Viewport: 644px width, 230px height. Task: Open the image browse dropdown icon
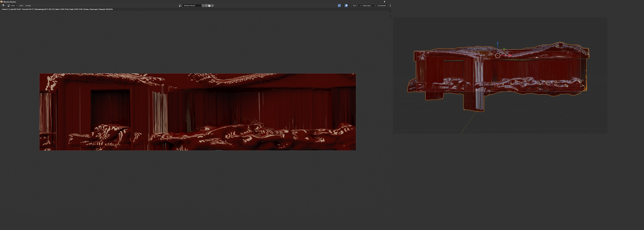pyautogui.click(x=180, y=6)
